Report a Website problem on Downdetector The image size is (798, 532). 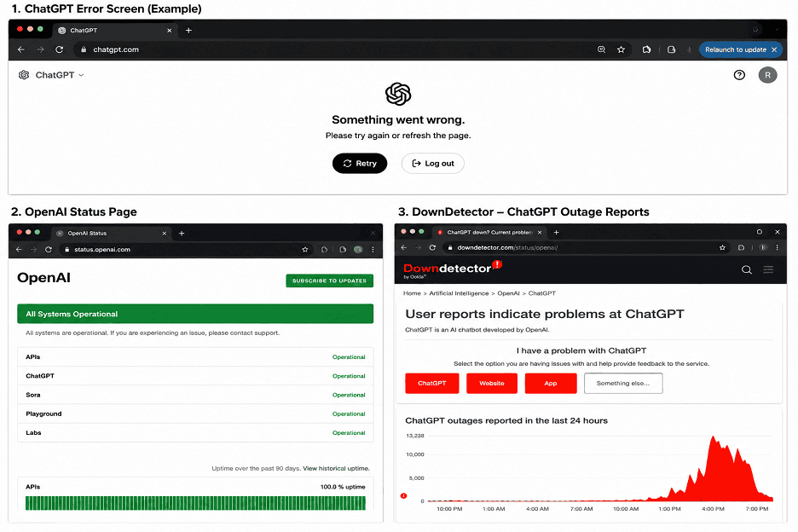[x=492, y=384]
